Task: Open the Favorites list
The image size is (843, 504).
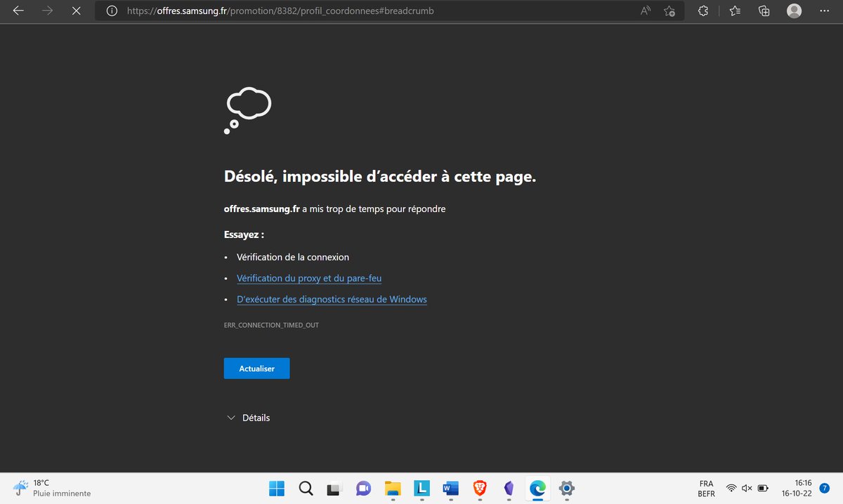Action: [734, 11]
